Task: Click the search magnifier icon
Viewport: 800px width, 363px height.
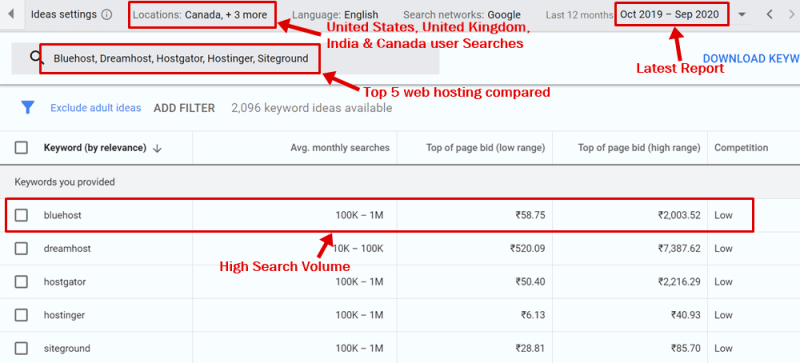Action: click(37, 57)
